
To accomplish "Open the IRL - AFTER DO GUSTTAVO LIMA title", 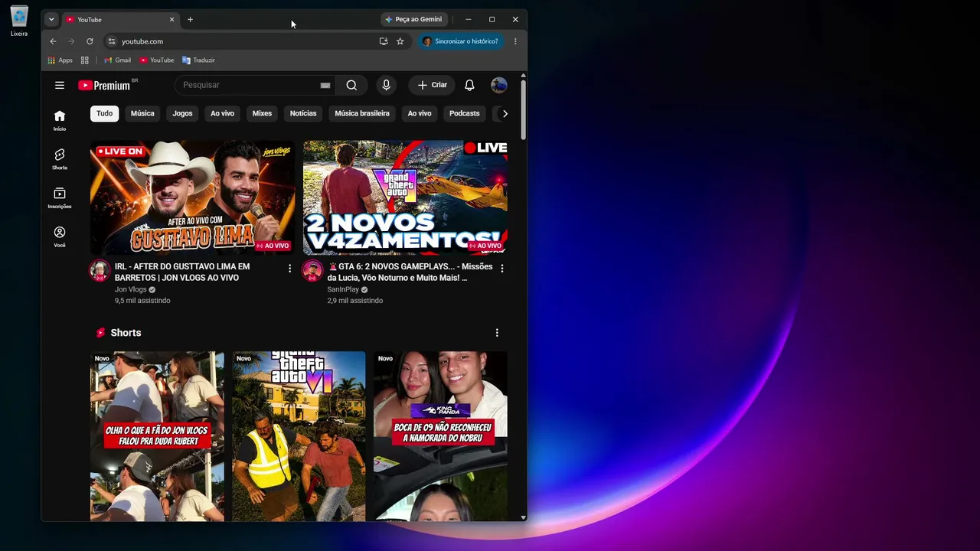I will point(182,272).
